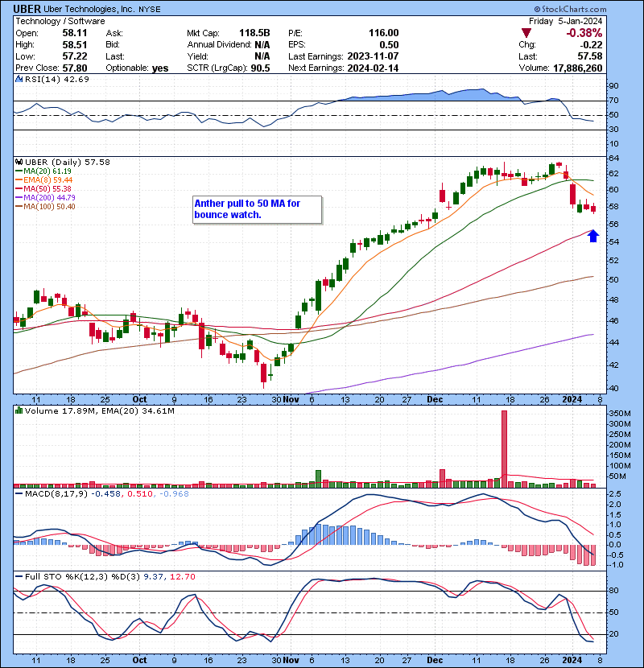644x668 pixels.
Task: Click the StockCharts.com copyright text
Action: coord(570,9)
